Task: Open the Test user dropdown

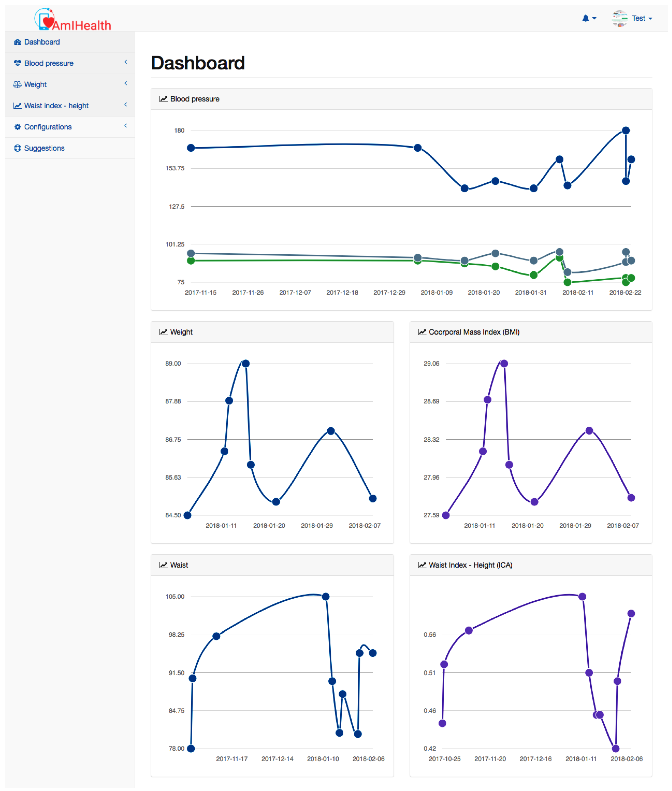Action: (642, 18)
